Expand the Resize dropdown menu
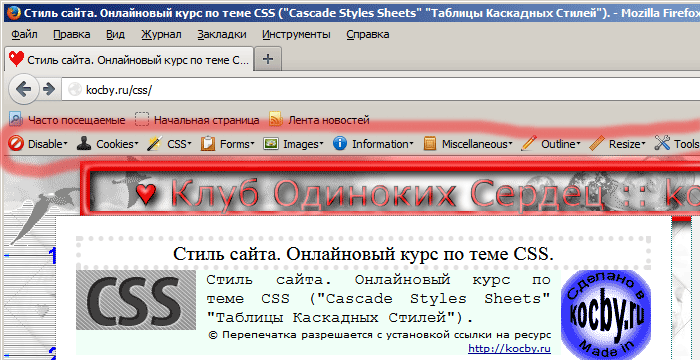Image resolution: width=700 pixels, height=360 pixels. tap(644, 144)
